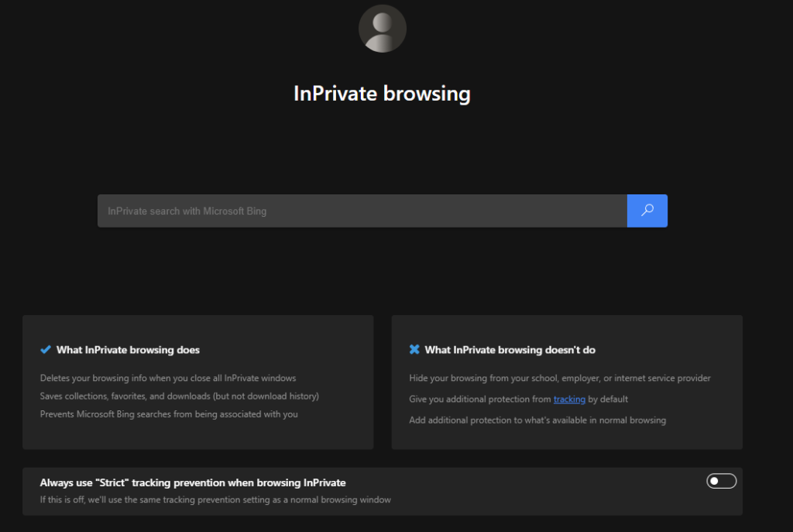Click Add additional protection line
Image resolution: width=793 pixels, height=532 pixels.
[x=537, y=420]
